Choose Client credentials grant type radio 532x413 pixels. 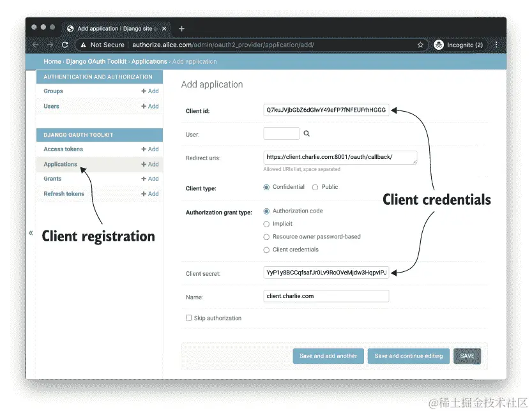coord(266,250)
